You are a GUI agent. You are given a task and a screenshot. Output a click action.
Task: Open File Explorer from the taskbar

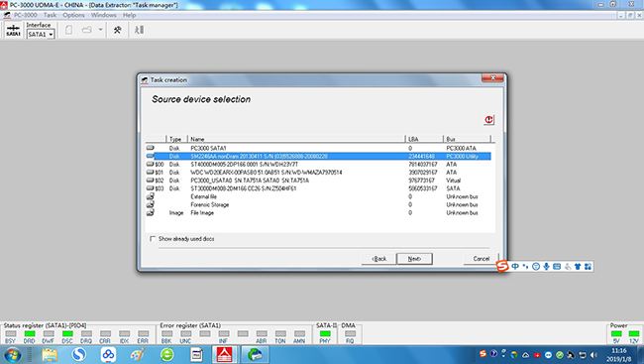tap(50, 354)
